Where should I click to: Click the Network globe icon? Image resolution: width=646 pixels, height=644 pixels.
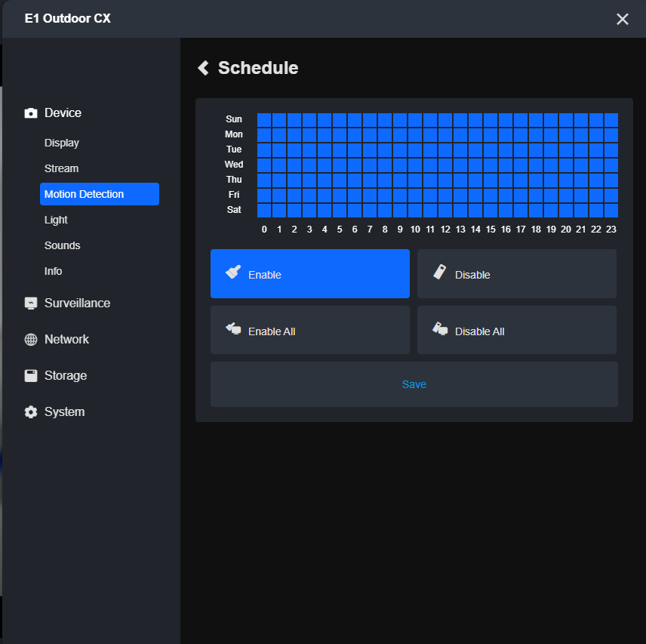coord(31,340)
